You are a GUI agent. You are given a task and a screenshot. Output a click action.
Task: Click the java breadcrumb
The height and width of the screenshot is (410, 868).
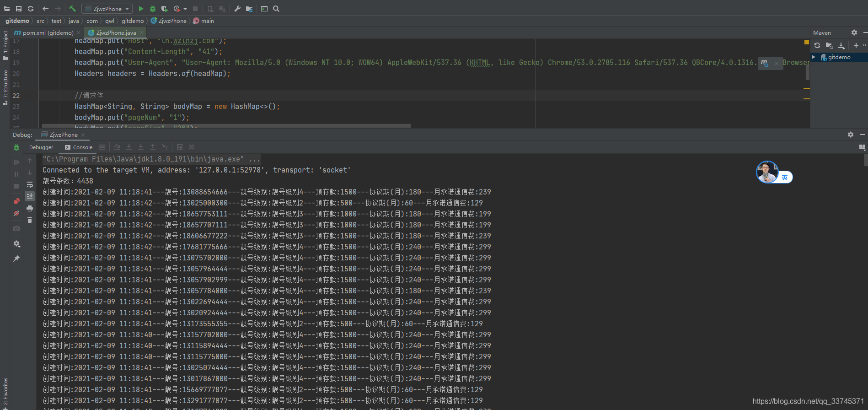pyautogui.click(x=74, y=21)
